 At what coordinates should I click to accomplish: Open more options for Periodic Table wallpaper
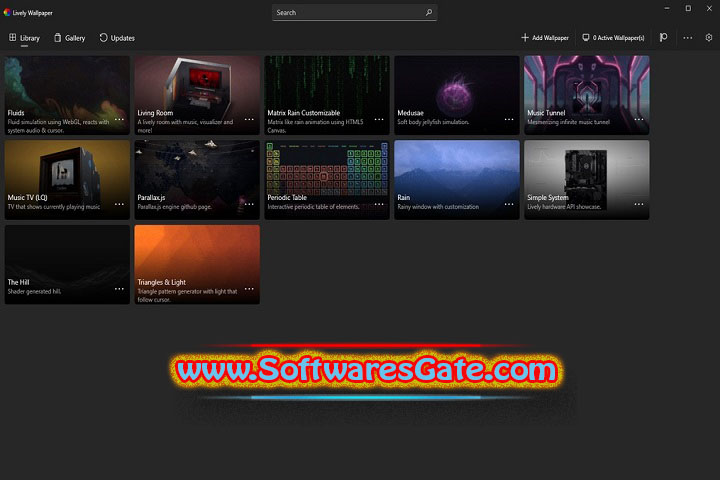click(x=379, y=204)
